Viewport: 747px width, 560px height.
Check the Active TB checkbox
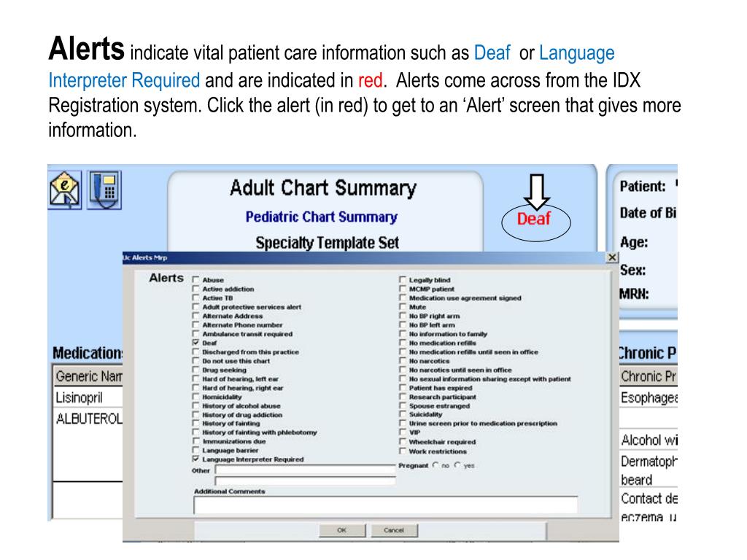[x=196, y=297]
